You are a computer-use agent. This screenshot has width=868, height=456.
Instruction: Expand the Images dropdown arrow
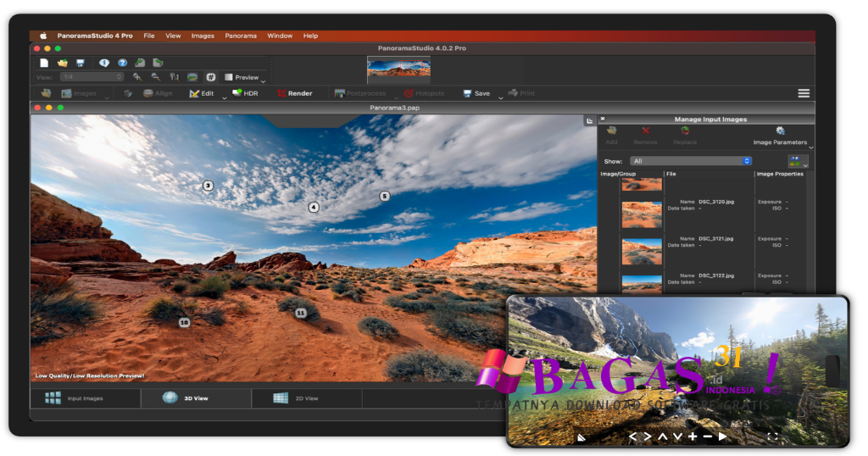107,97
